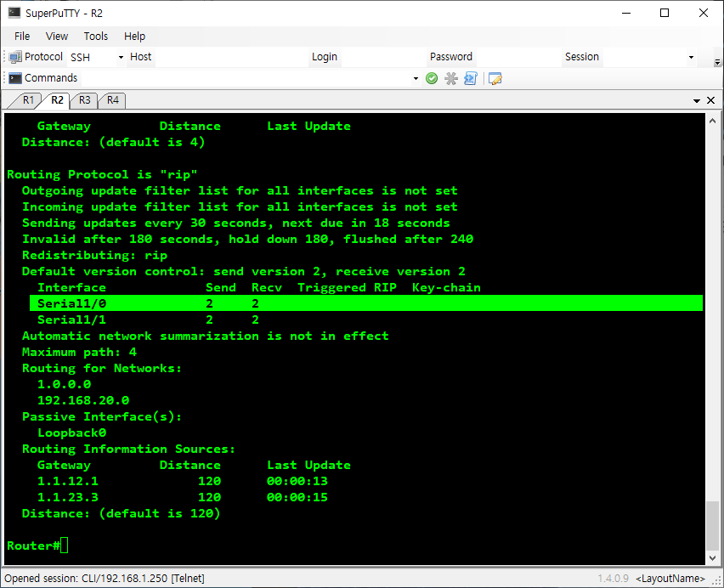Screen dimensions: 724x588
Task: Open the View menu
Action: pyautogui.click(x=56, y=36)
